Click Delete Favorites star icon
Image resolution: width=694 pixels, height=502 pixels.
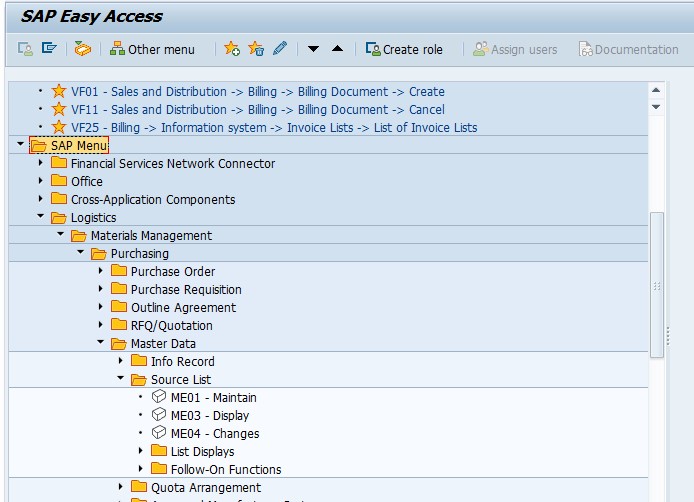[x=256, y=49]
